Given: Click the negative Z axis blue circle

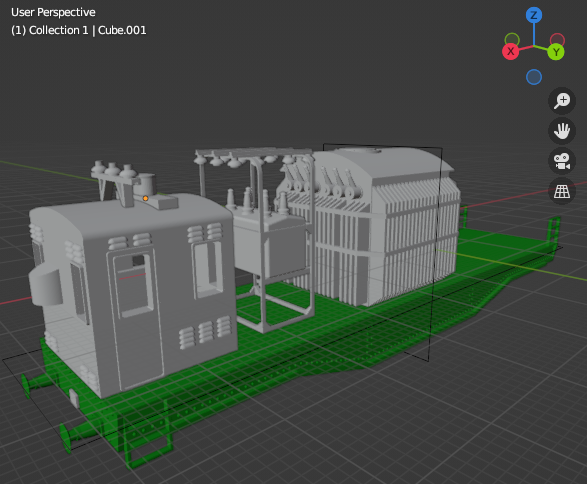Looking at the screenshot, I should click(533, 77).
